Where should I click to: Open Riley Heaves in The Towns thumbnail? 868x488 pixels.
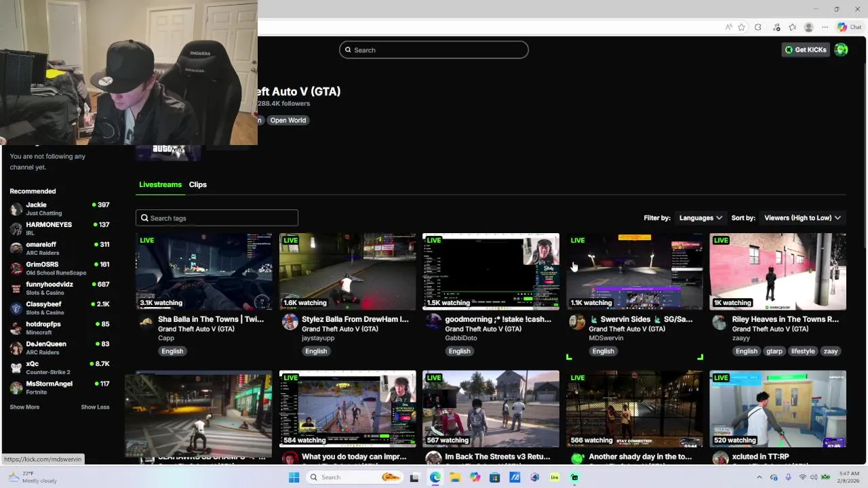(x=778, y=271)
